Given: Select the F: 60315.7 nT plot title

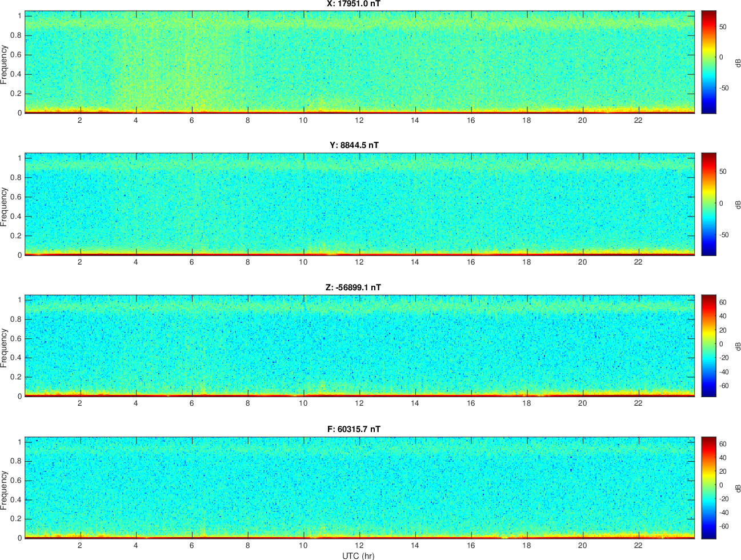Looking at the screenshot, I should 354,429.
